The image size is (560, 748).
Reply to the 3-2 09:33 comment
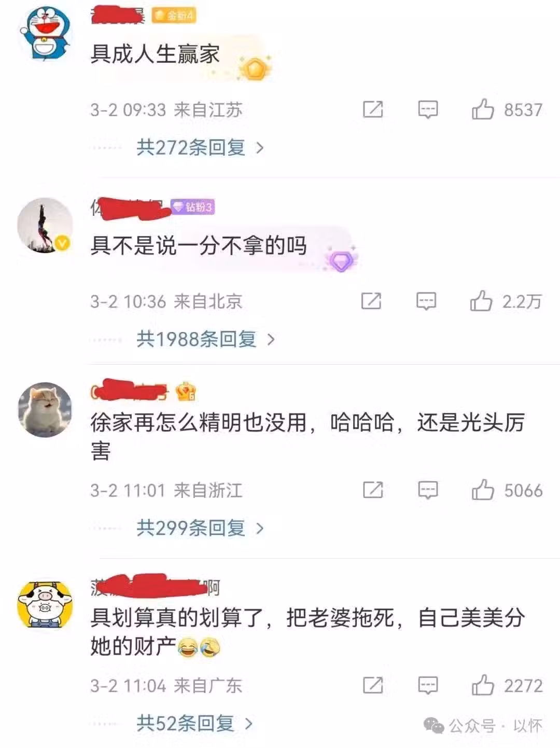pyautogui.click(x=428, y=109)
